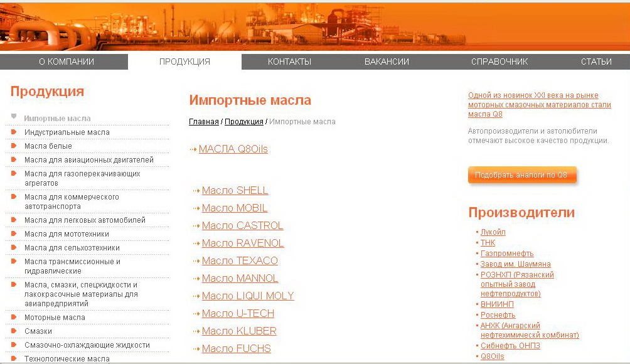The image size is (630, 364).
Task: Open the ВАКАНСИИ menu item
Action: point(387,62)
